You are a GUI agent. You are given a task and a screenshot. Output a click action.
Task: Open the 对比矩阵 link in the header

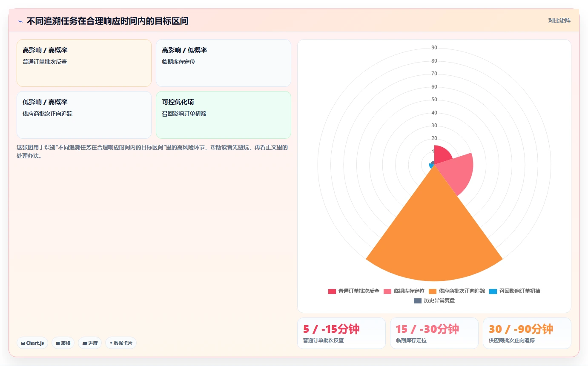(x=559, y=20)
